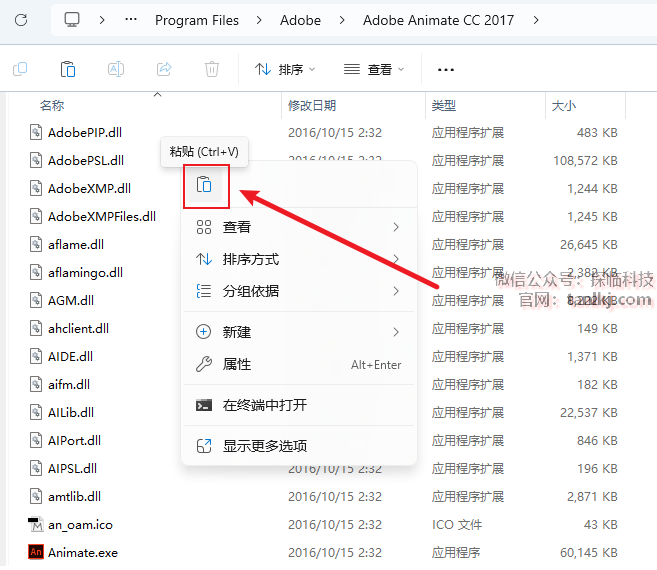This screenshot has height=570, width=657.
Task: Choose 属性 in context menu
Action: [x=298, y=365]
